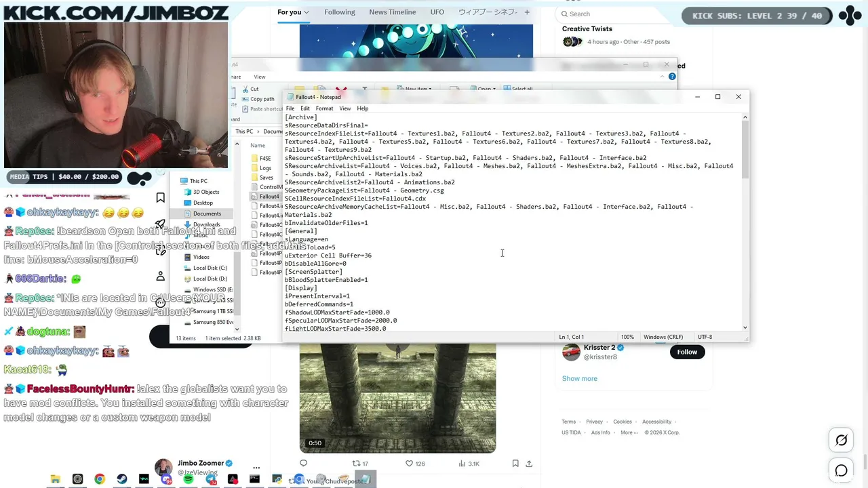Open the messages chat bubble icon
This screenshot has height=488, width=868.
[842, 470]
